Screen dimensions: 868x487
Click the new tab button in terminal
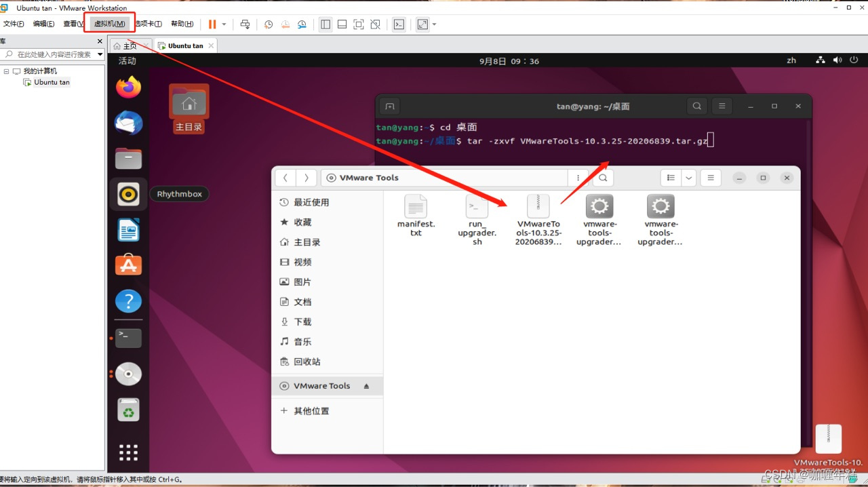point(389,106)
